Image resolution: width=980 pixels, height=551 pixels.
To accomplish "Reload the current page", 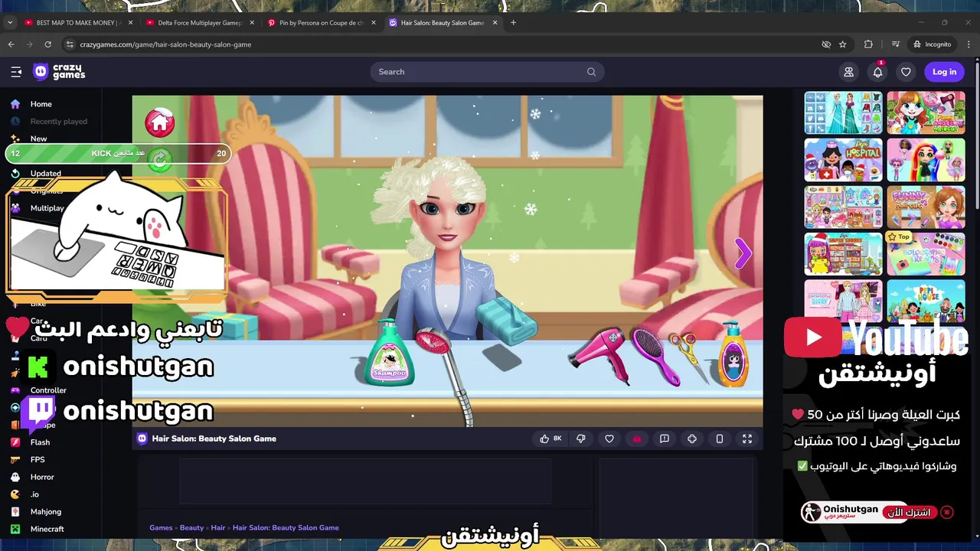I will click(47, 44).
